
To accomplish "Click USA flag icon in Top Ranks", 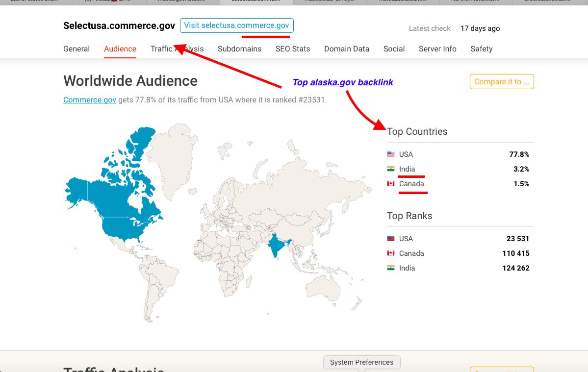I will (391, 238).
